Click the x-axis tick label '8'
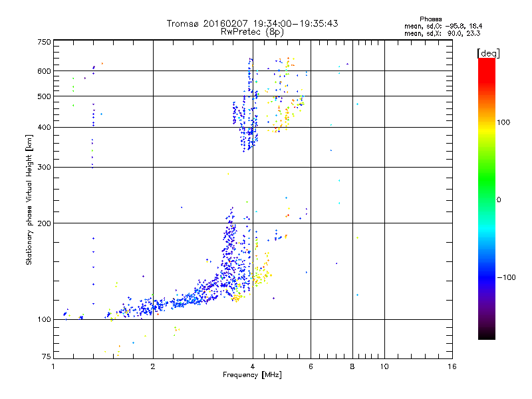This screenshot has width=532, height=399. pyautogui.click(x=352, y=366)
